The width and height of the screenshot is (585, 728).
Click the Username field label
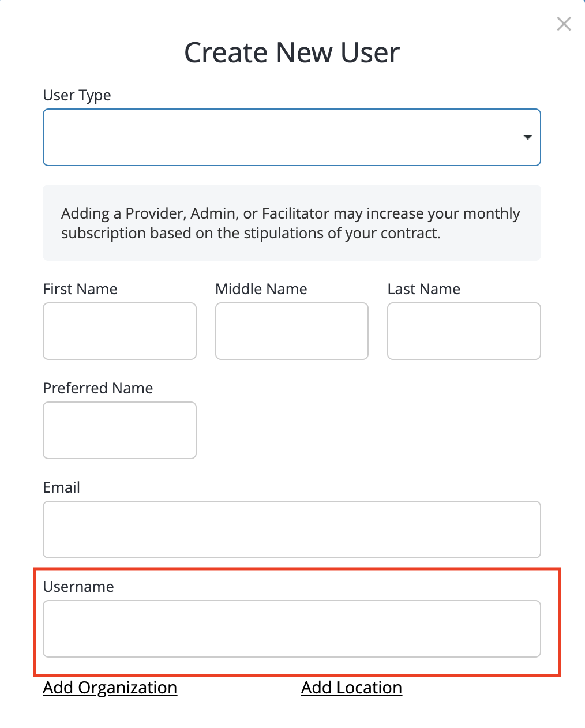tap(78, 587)
